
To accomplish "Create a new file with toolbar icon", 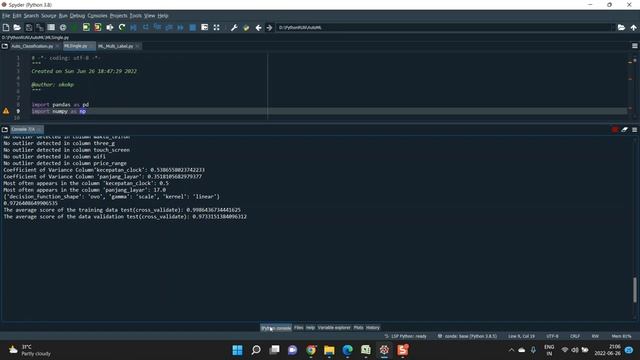I will pyautogui.click(x=6, y=27).
